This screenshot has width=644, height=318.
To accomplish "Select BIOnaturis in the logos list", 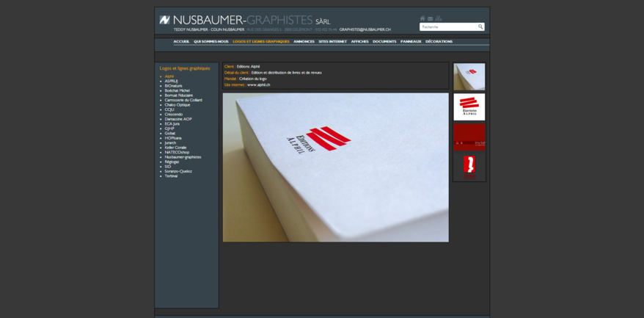I will point(173,86).
